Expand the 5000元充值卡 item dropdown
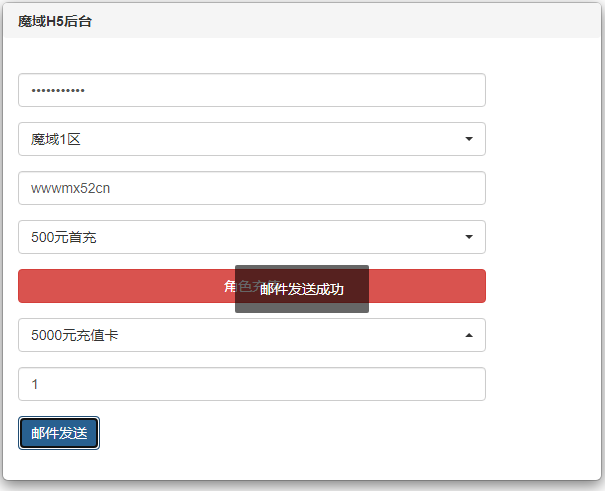605x491 pixels. (x=252, y=335)
